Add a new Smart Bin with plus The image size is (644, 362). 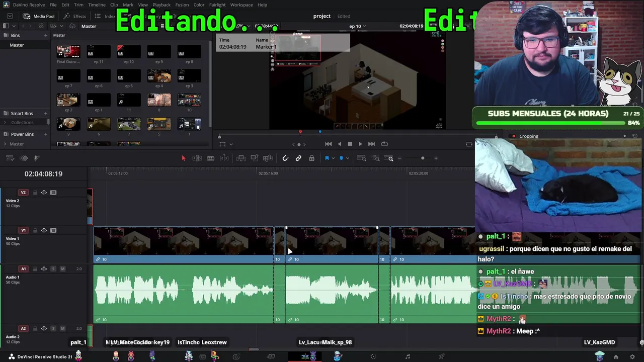pos(45,114)
